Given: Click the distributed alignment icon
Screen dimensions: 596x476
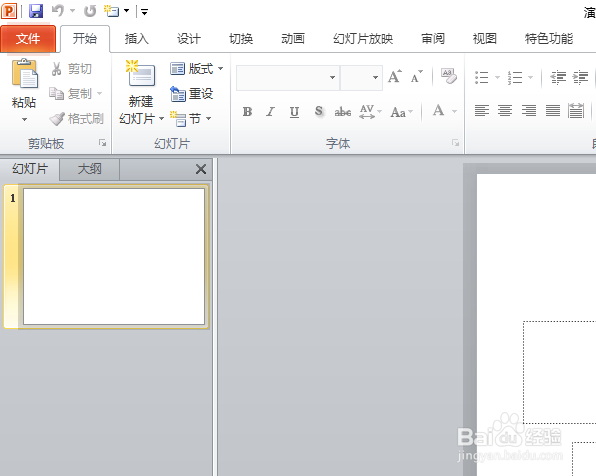Looking at the screenshot, I should pyautogui.click(x=576, y=111).
